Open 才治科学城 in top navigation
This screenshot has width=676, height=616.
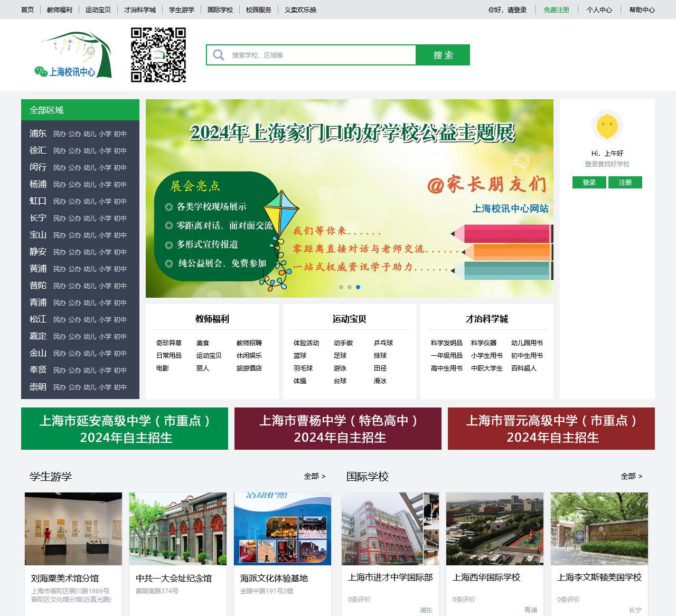coord(140,10)
